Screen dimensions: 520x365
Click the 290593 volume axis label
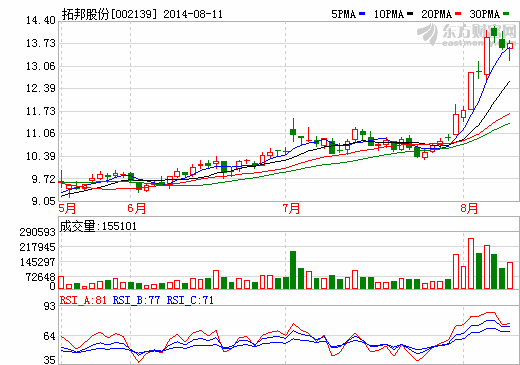[x=37, y=232]
